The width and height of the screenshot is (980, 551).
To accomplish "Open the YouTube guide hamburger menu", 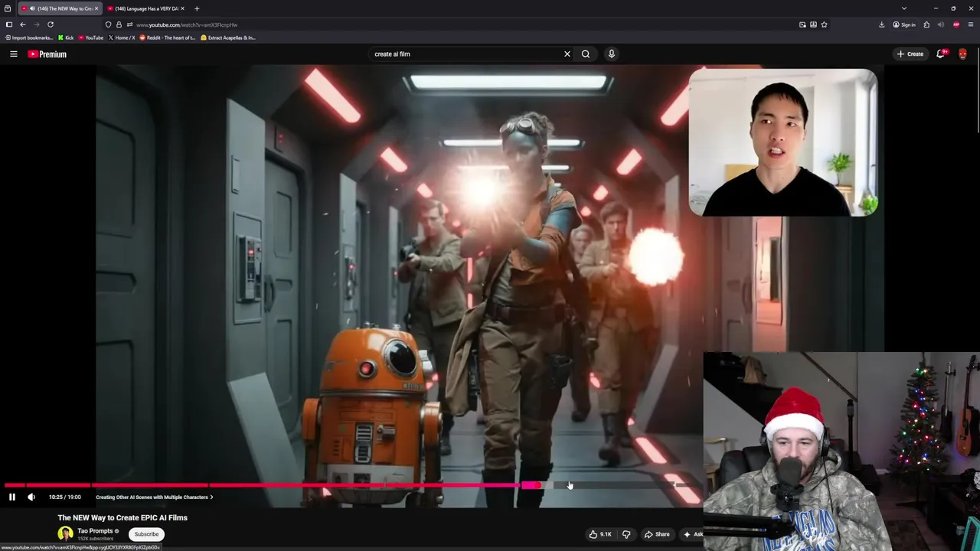I will tap(13, 54).
